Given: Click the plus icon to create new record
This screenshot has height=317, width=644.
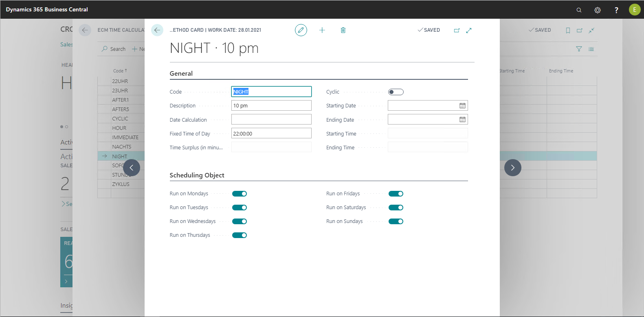Looking at the screenshot, I should coord(322,30).
